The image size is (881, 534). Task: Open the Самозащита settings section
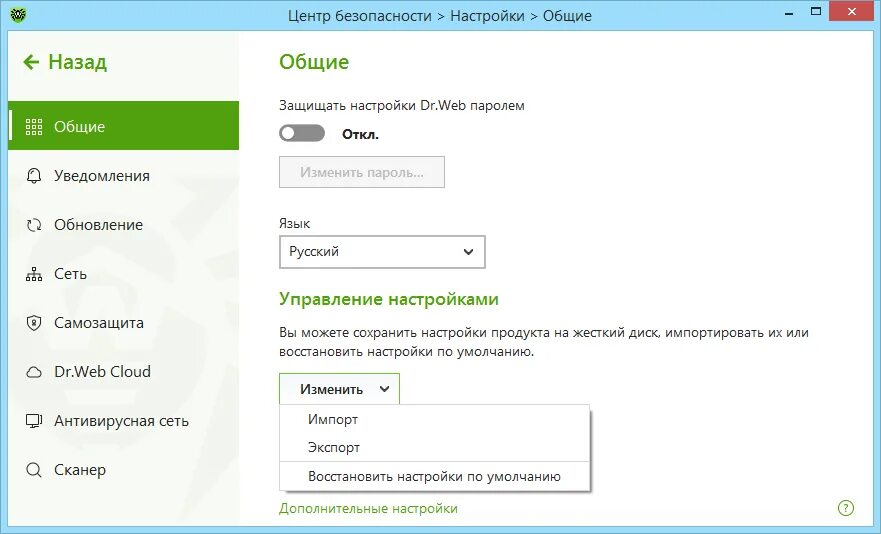coord(124,323)
